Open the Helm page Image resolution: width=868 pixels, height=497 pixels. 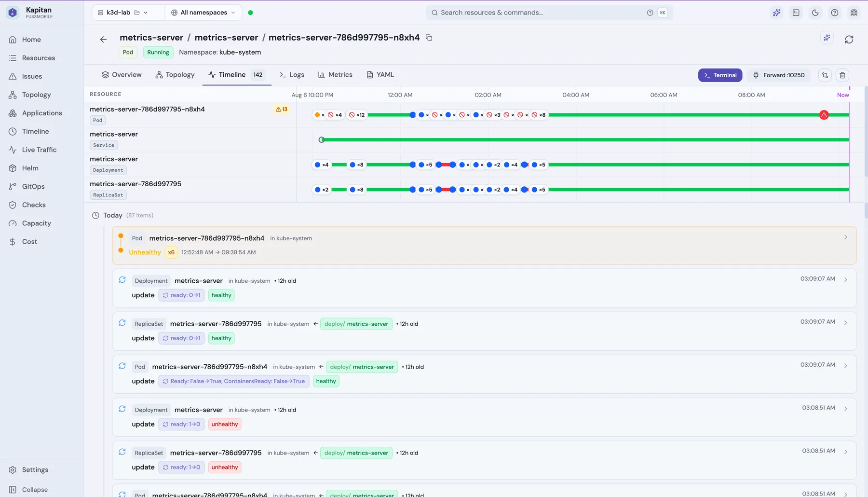(30, 168)
